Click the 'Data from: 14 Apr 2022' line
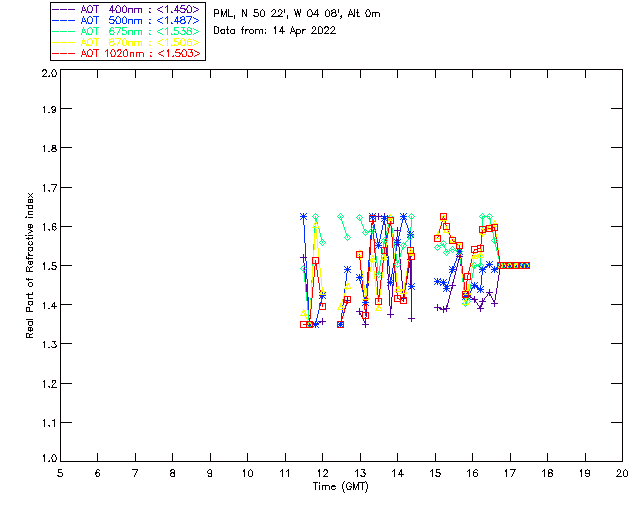The width and height of the screenshot is (640, 512). click(275, 31)
